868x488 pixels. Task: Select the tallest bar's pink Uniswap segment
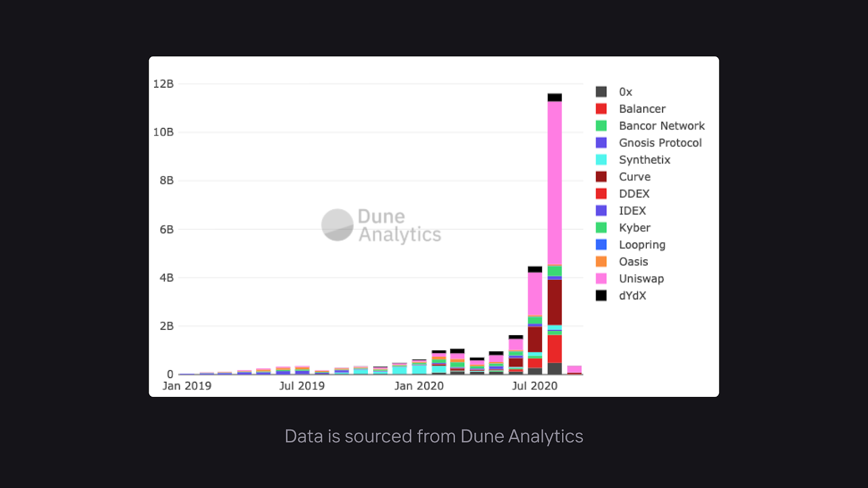[x=554, y=183]
